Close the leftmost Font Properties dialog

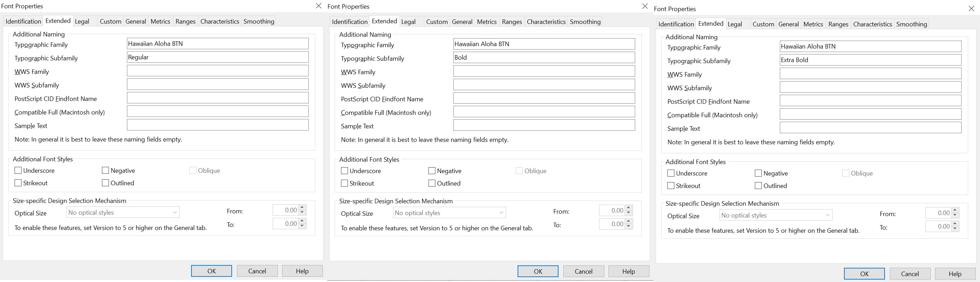click(318, 6)
